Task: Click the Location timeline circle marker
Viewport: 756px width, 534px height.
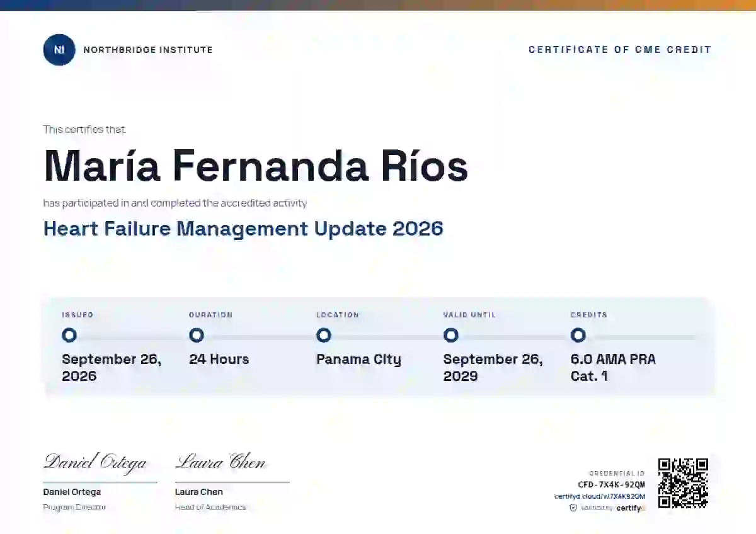Action: click(324, 335)
